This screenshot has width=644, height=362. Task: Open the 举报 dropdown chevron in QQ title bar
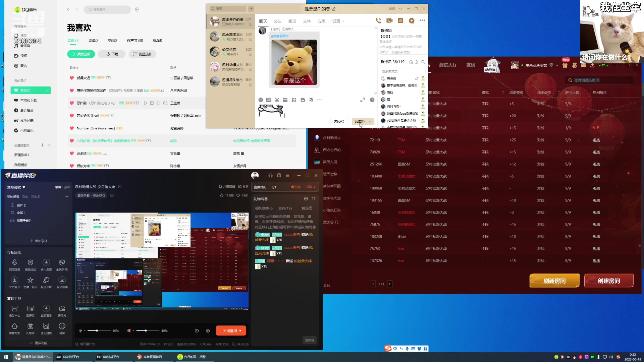[x=400, y=9]
